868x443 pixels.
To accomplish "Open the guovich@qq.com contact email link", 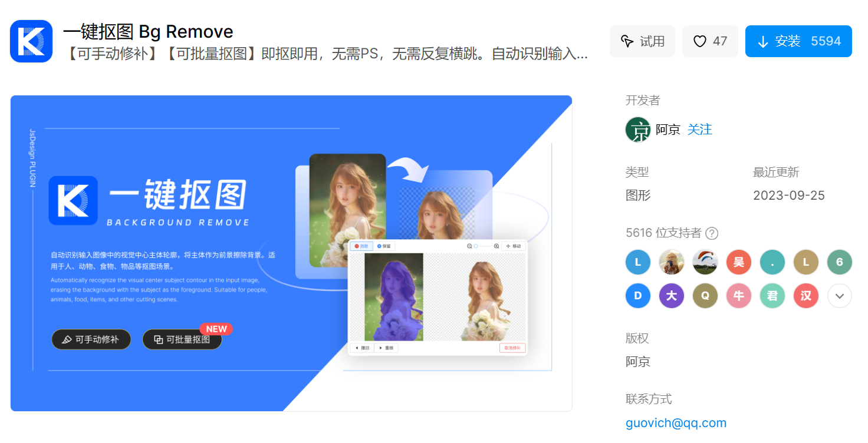I will click(676, 423).
